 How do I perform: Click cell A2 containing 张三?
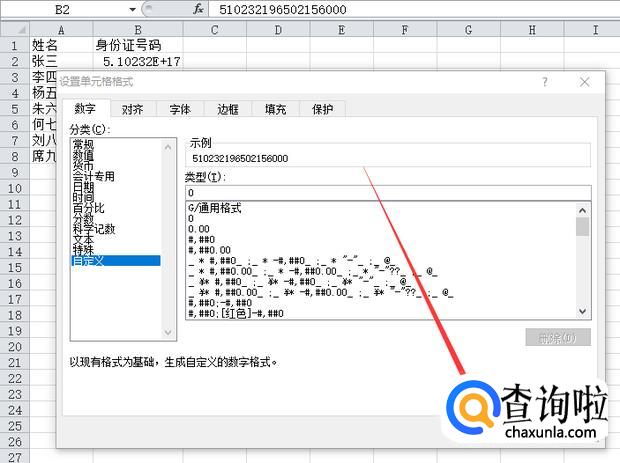tap(61, 61)
